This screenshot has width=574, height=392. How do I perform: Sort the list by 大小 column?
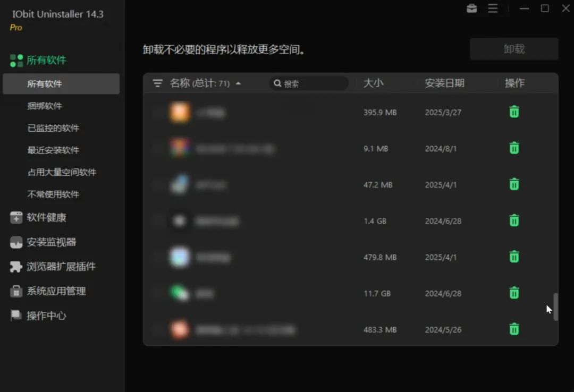[374, 83]
